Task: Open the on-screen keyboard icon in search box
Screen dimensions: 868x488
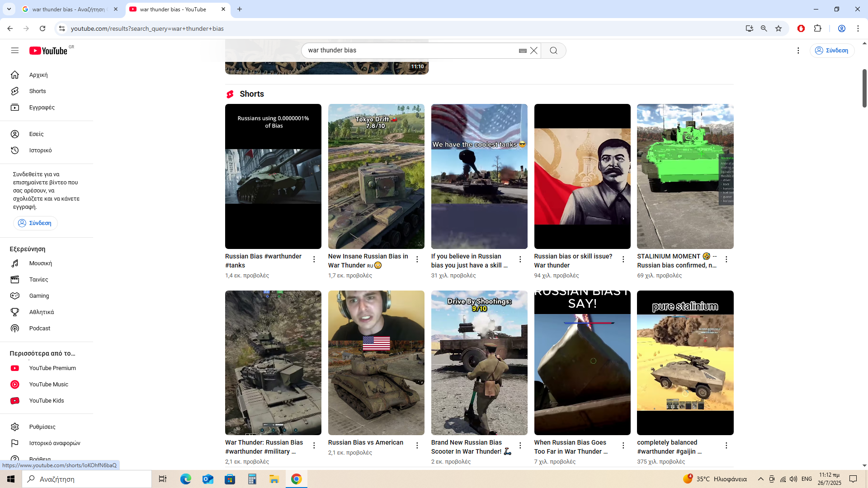Action: [523, 51]
